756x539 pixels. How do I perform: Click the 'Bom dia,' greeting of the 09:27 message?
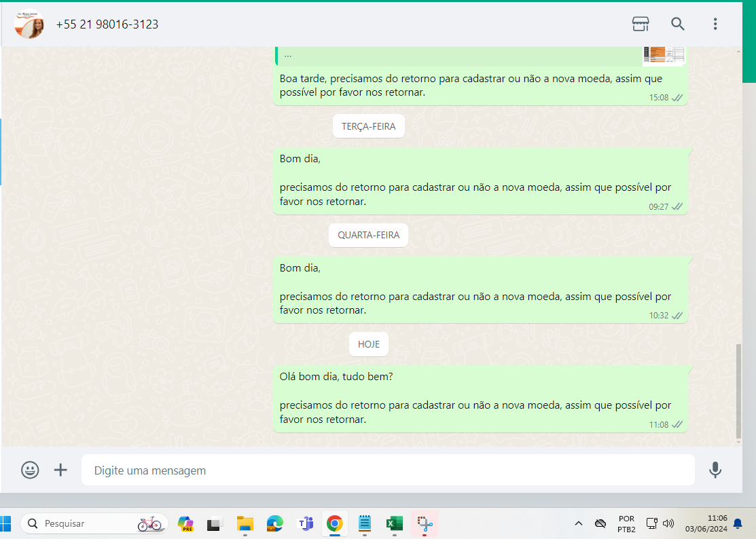point(300,158)
